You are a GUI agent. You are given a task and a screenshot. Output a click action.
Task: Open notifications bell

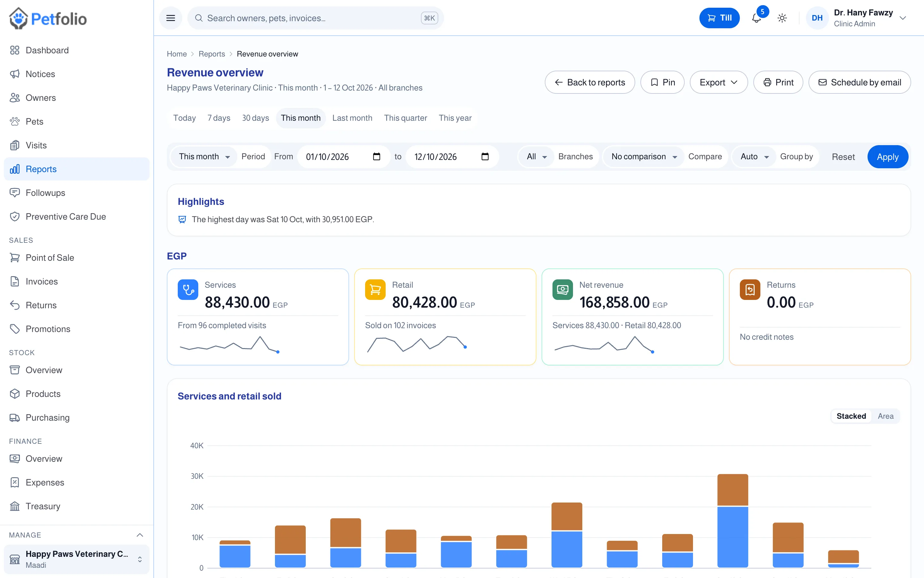click(x=757, y=18)
